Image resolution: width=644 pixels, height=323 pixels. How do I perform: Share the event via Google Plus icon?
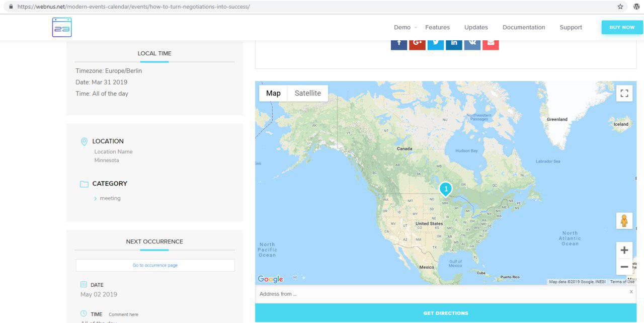point(417,44)
